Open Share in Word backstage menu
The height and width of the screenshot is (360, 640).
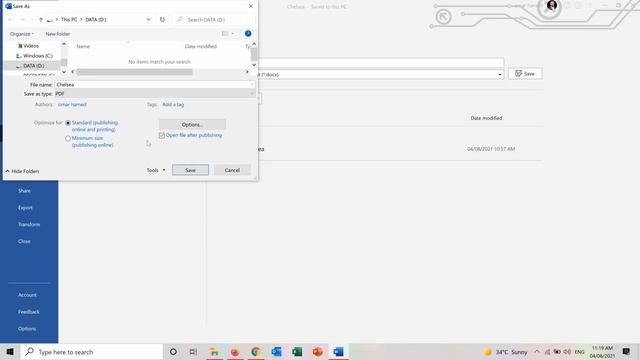click(x=24, y=191)
